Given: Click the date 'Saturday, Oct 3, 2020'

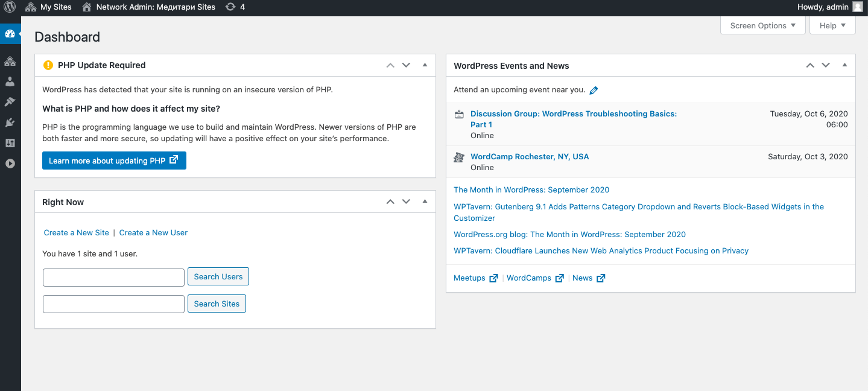Looking at the screenshot, I should point(808,157).
